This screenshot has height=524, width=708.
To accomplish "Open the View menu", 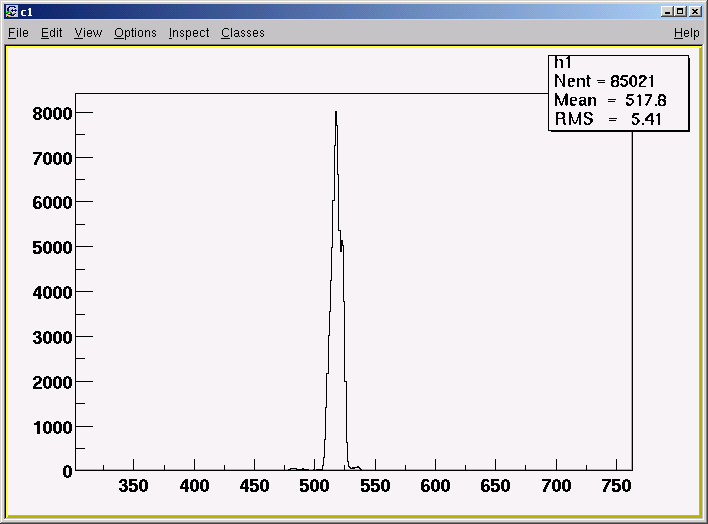I will [x=88, y=33].
